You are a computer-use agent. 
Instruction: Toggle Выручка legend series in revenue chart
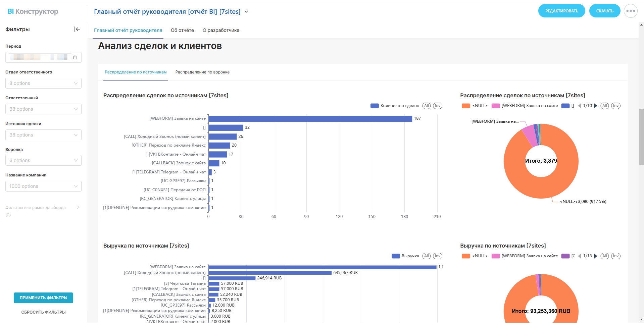tap(405, 256)
